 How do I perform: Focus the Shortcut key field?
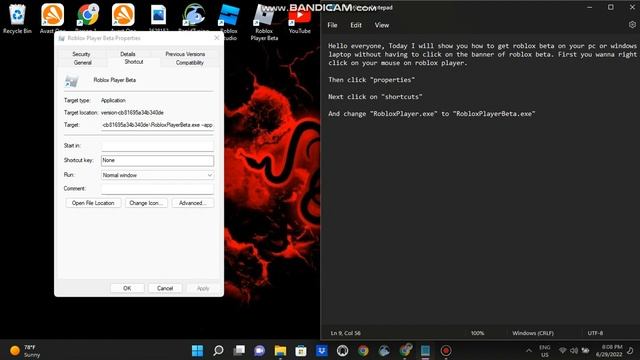(157, 160)
